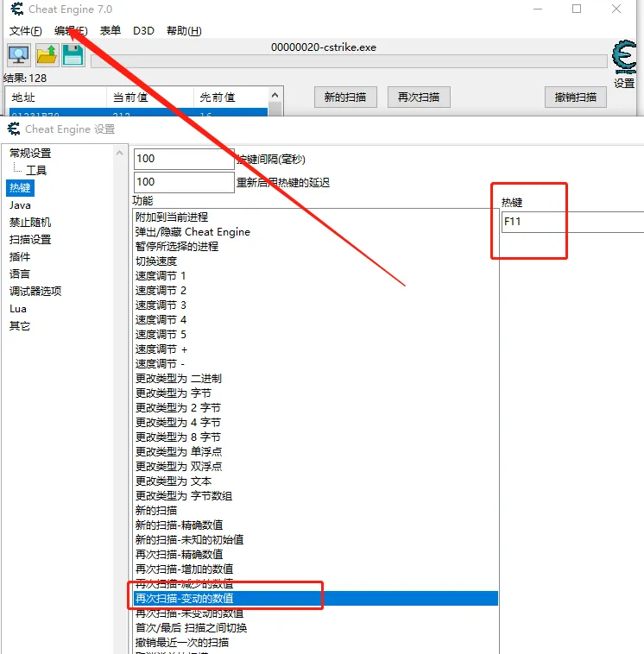Screen dimensions: 644x654
Task: Select 速度调节 5 function
Action: tap(316, 335)
